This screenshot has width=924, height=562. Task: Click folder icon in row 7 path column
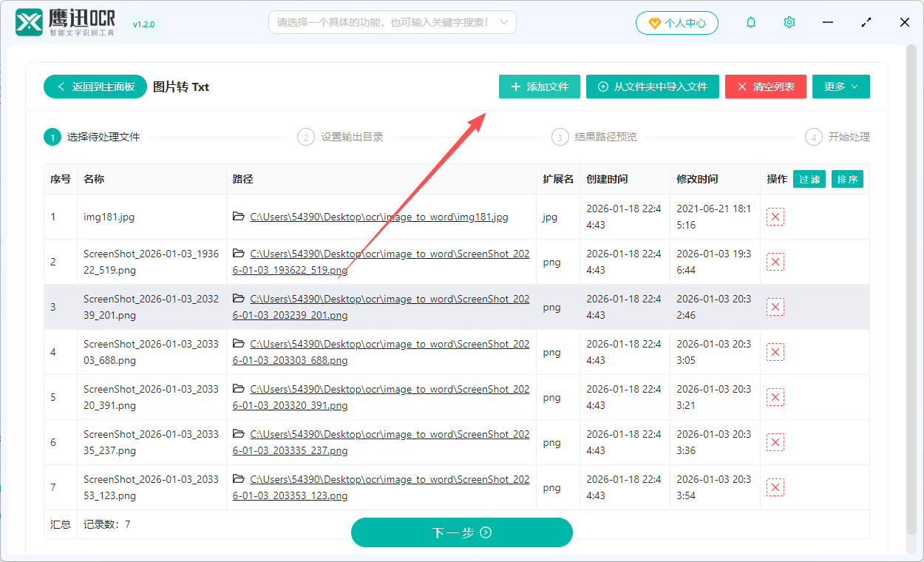coord(237,478)
